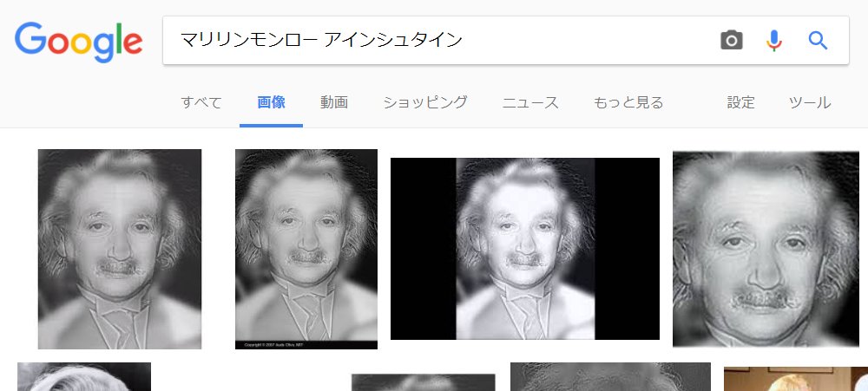Open the ニュース tab
The image size is (868, 391).
click(x=530, y=102)
